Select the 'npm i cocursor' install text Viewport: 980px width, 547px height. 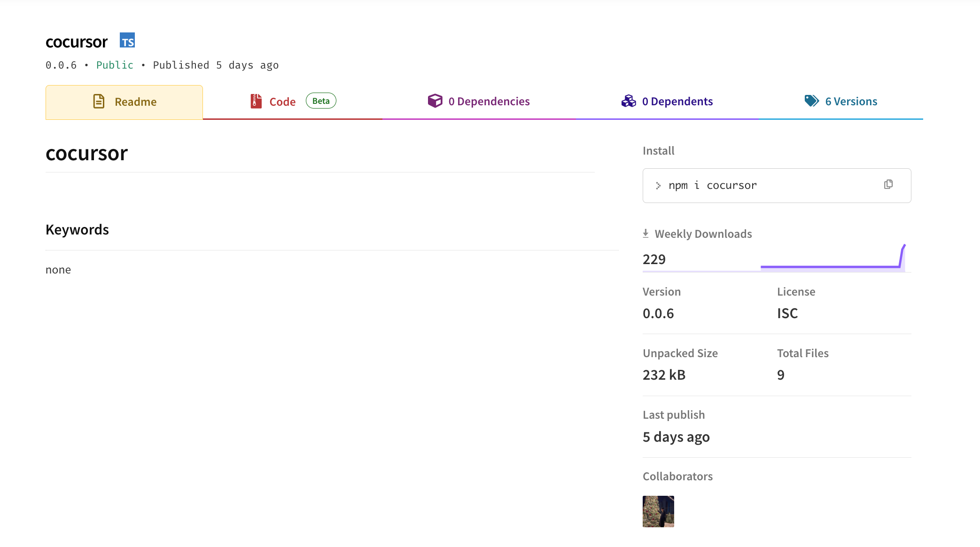pyautogui.click(x=713, y=186)
